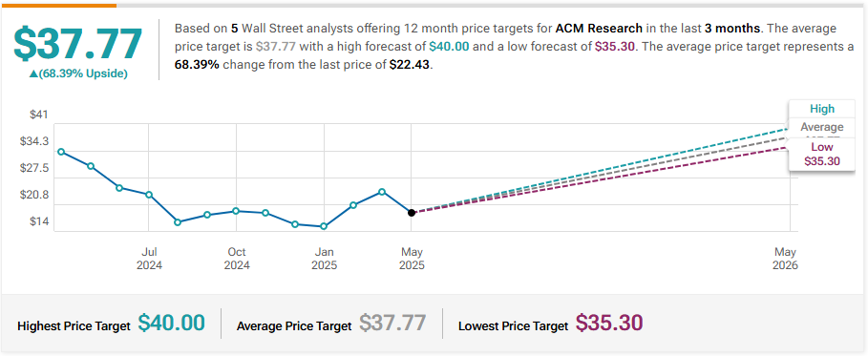Click the ACM Research company name text
This screenshot has height=356, width=868.
point(599,29)
